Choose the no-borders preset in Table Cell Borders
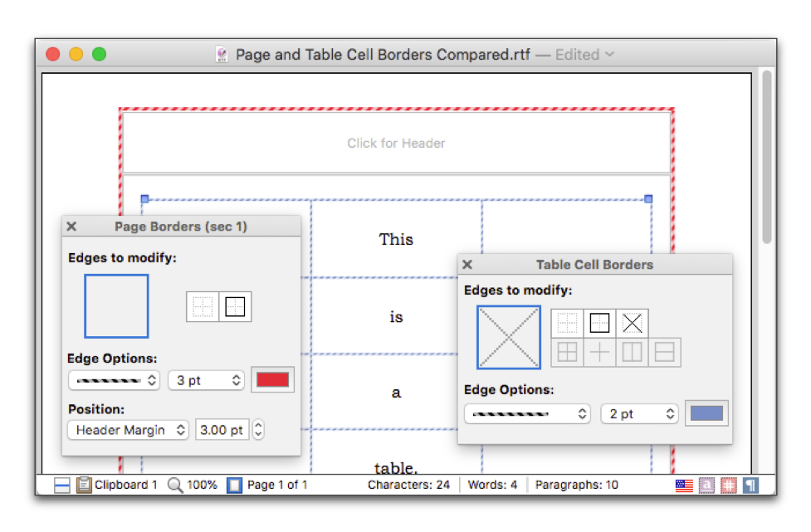Image resolution: width=811 pixels, height=532 pixels. pos(568,323)
